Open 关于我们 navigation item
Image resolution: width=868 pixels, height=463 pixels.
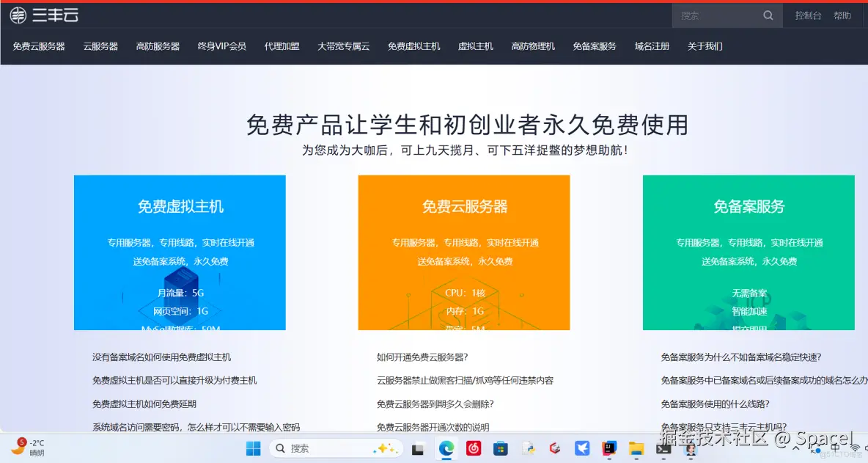point(705,46)
